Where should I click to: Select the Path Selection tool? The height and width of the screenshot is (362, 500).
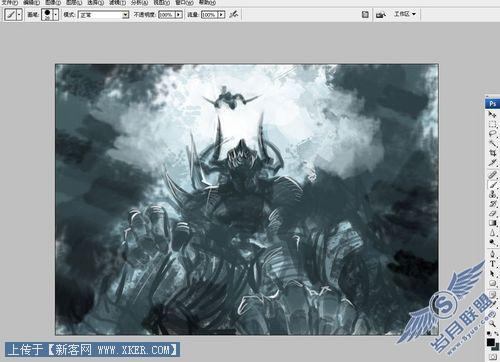click(x=492, y=273)
